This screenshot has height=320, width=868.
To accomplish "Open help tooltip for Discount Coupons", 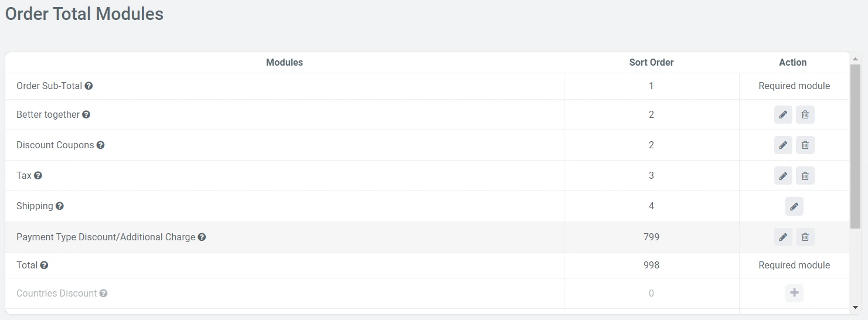I will pyautogui.click(x=100, y=145).
